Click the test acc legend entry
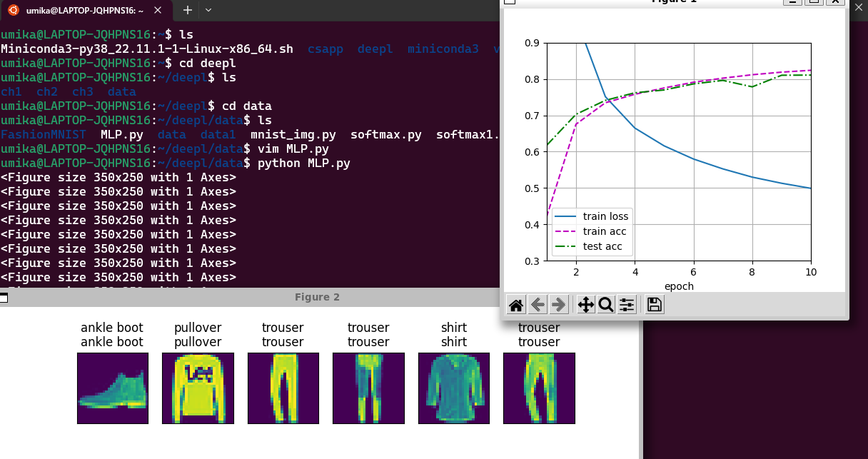 (602, 246)
